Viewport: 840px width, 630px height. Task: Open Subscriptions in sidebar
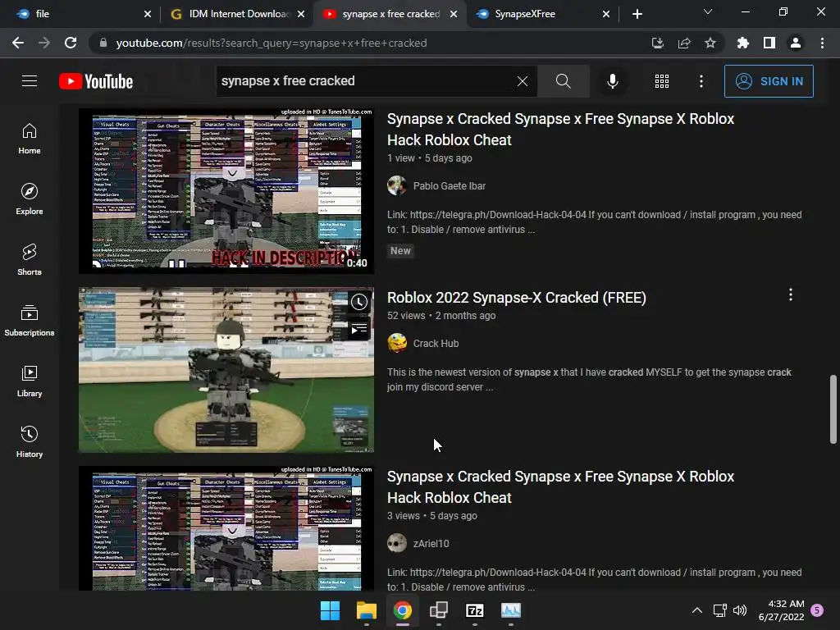[x=30, y=321]
